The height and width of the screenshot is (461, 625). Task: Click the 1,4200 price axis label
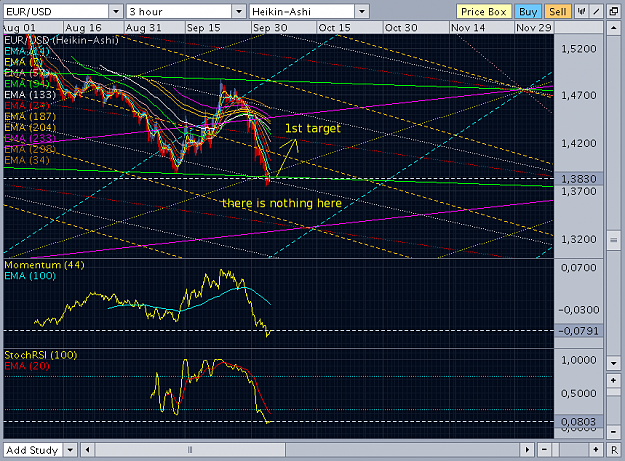pyautogui.click(x=579, y=143)
